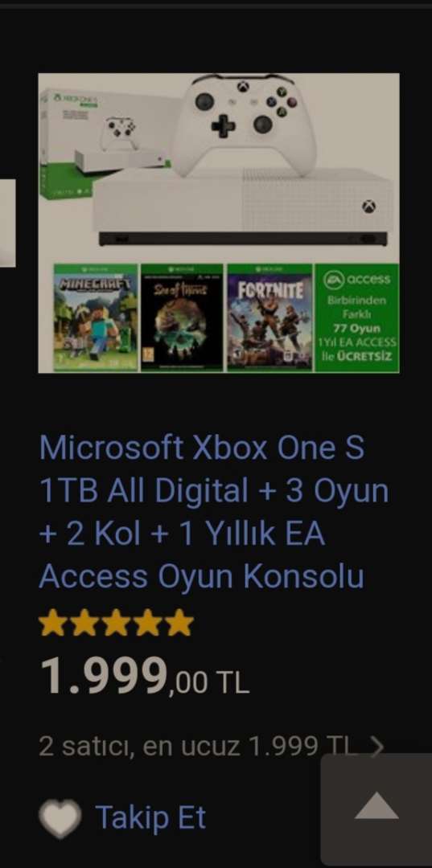This screenshot has width=432, height=868.
Task: Tap the green EA access banner
Action: tap(356, 317)
